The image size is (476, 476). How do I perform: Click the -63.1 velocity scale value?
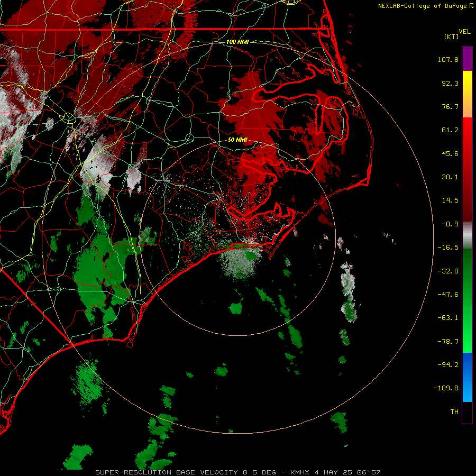coord(448,318)
